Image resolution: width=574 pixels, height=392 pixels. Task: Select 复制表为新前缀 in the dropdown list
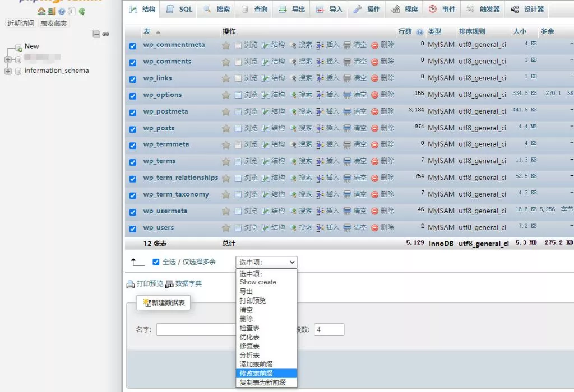pyautogui.click(x=266, y=382)
